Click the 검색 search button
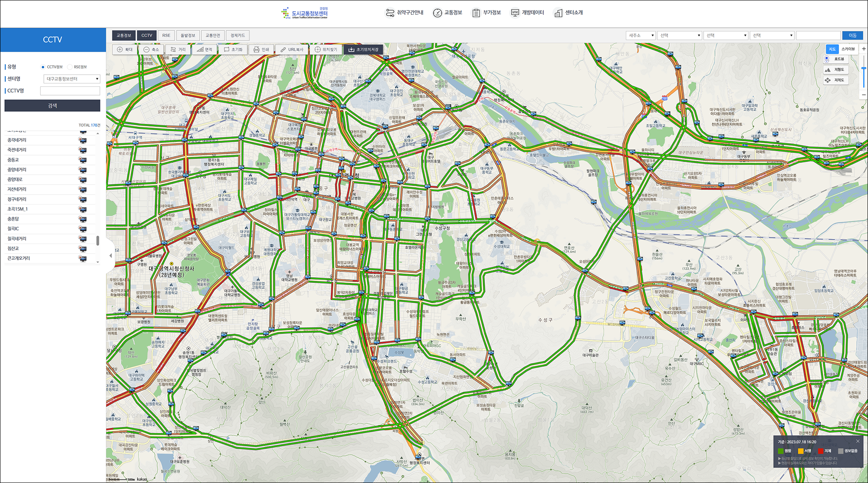The image size is (868, 483). point(52,106)
